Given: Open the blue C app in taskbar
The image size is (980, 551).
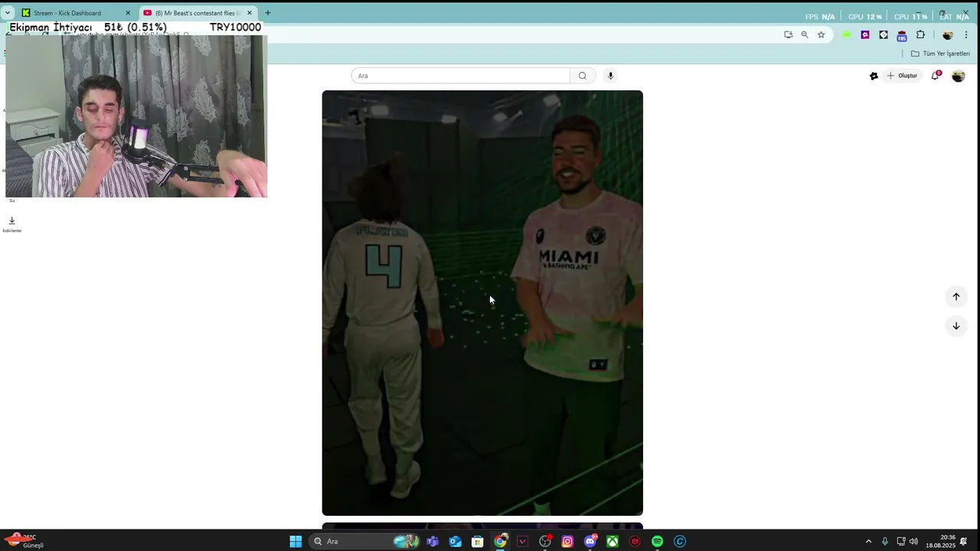Looking at the screenshot, I should tap(680, 542).
